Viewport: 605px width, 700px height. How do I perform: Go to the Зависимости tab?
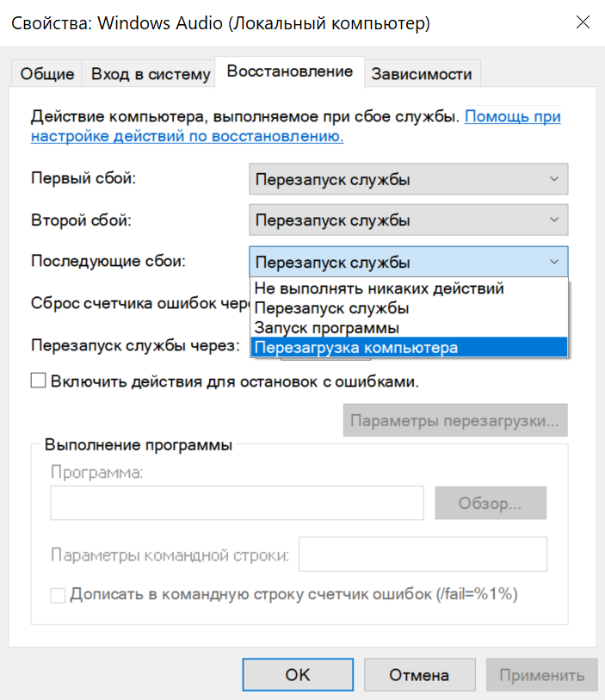[x=422, y=74]
